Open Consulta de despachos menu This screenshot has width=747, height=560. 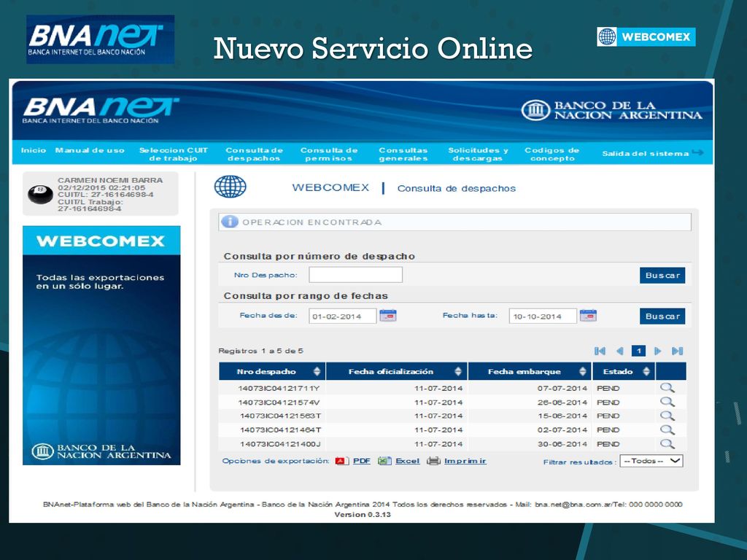click(255, 155)
